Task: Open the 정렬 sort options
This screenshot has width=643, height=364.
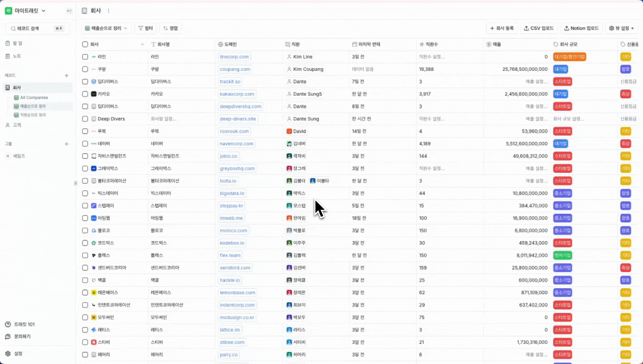Action: (170, 28)
